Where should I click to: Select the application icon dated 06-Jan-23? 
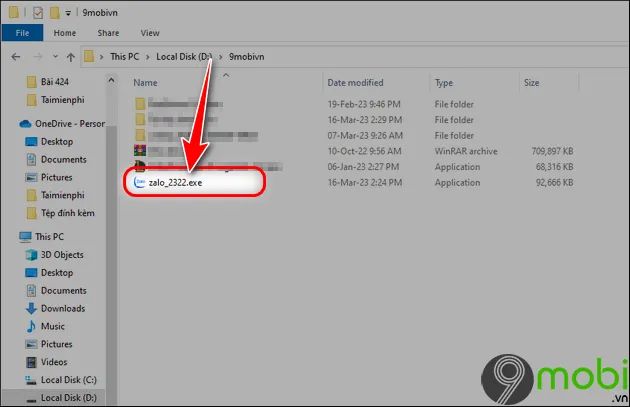[x=140, y=166]
